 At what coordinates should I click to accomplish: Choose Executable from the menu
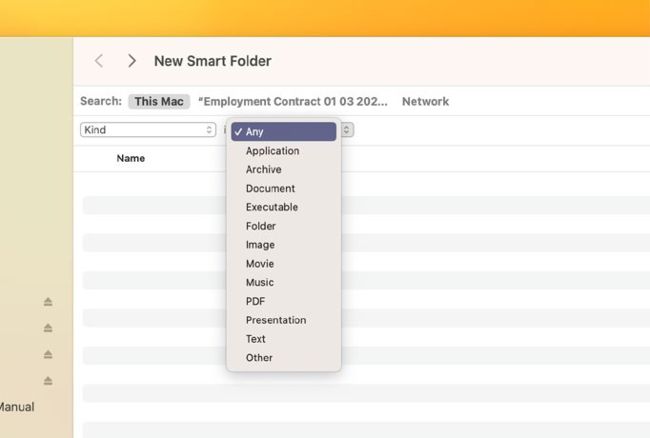point(271,207)
